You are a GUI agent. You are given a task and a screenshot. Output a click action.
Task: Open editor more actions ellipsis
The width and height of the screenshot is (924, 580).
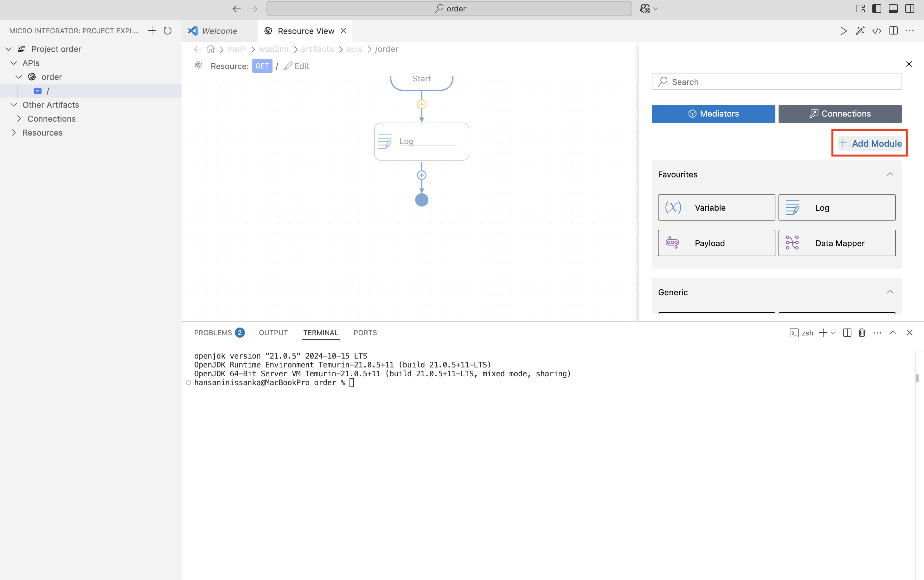coord(910,31)
